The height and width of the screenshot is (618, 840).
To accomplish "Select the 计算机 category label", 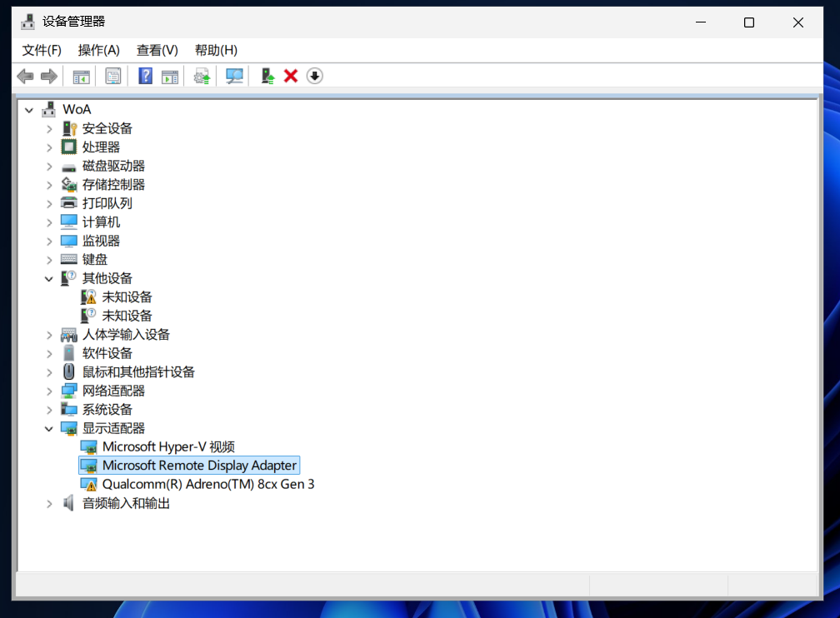I will pos(101,222).
